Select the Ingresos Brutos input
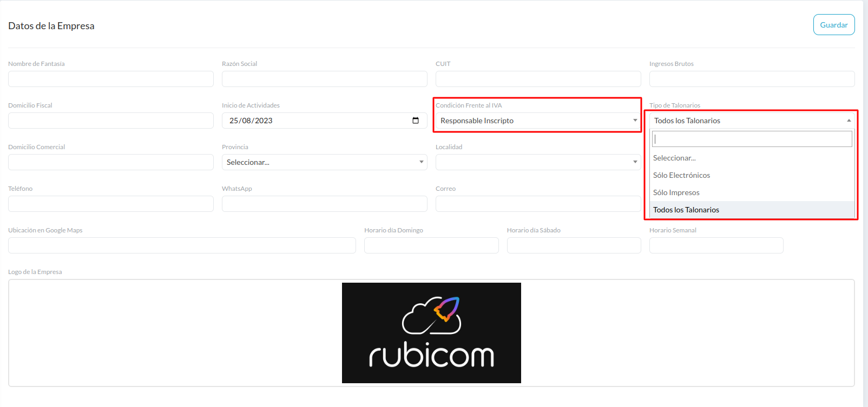The height and width of the screenshot is (407, 868). [751, 79]
